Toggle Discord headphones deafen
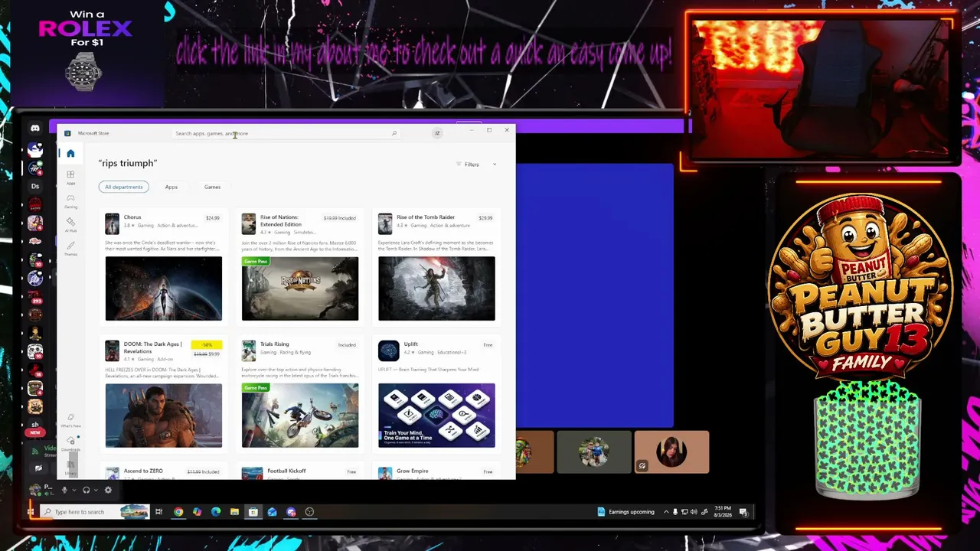The width and height of the screenshot is (980, 551). 87,490
